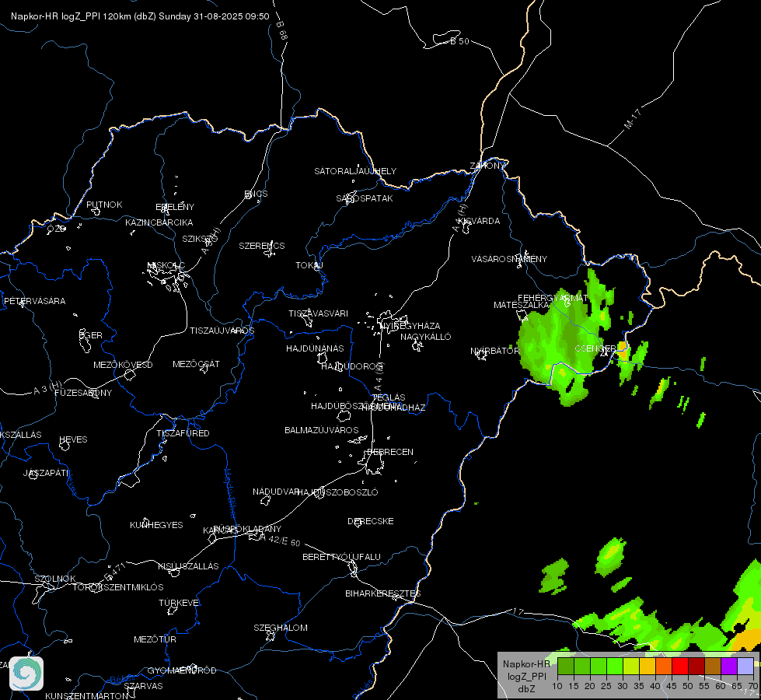Screen dimensions: 761x700
Task: Click the TISZAÚJVÁROS city label
Action: click(222, 331)
